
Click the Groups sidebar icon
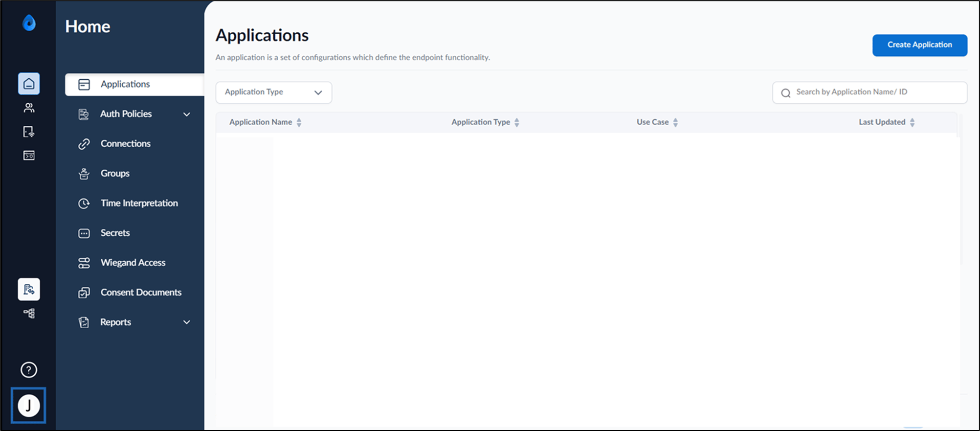(x=84, y=174)
